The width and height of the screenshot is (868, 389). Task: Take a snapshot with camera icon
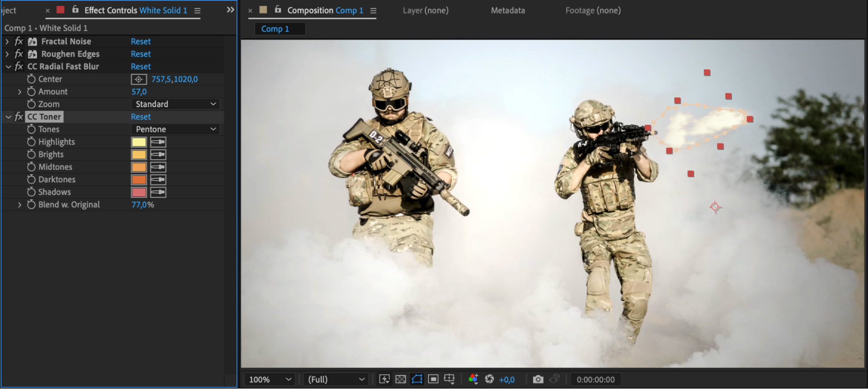click(x=538, y=379)
